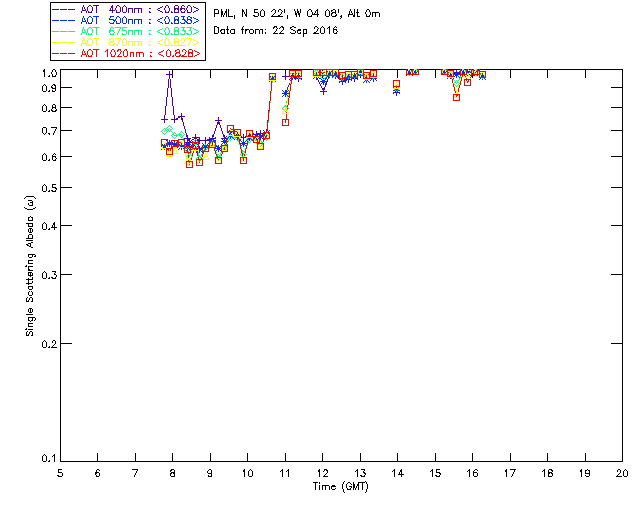The height and width of the screenshot is (512, 640).
Task: Click the low red square near hour 15.5
Action: [x=456, y=97]
